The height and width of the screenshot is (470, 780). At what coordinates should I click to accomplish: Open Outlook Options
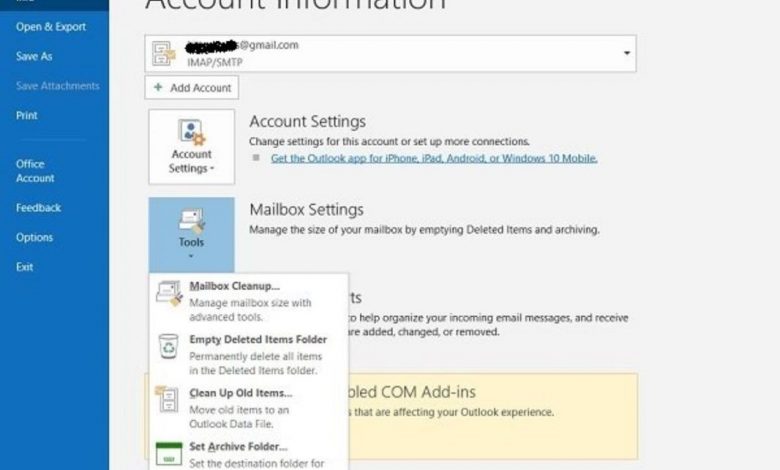point(34,238)
